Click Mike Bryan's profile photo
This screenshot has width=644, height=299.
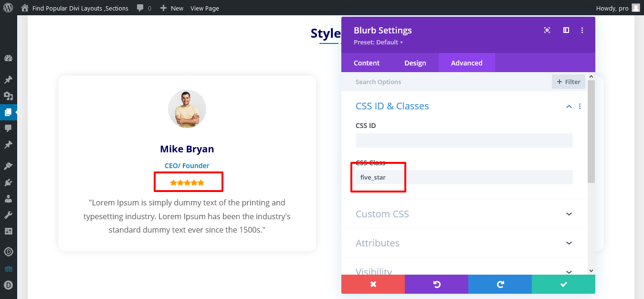tap(187, 109)
